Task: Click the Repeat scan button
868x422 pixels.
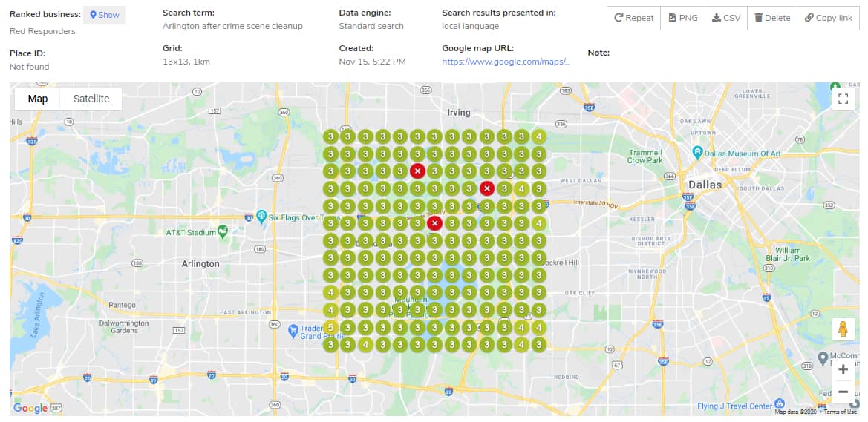Action: 633,18
